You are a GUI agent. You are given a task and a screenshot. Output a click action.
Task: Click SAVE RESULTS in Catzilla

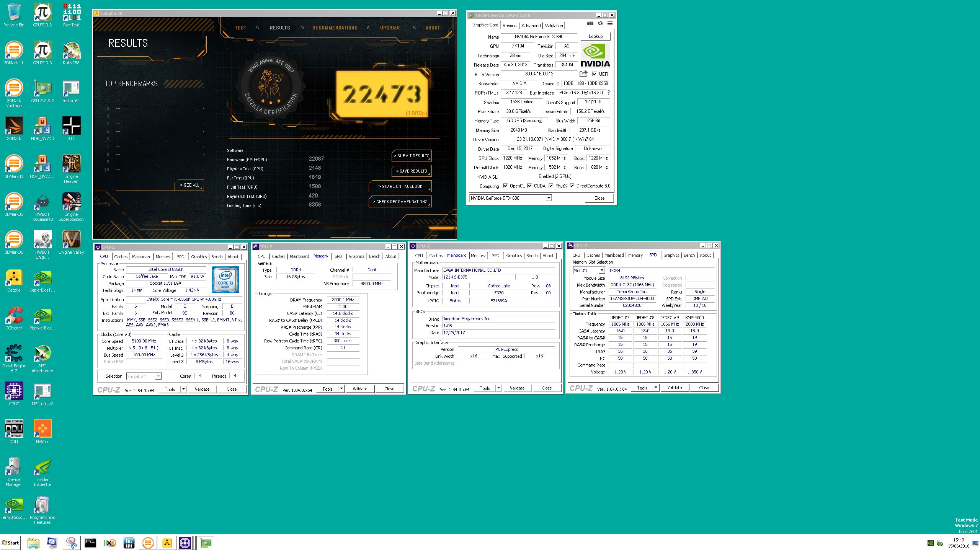pos(412,171)
